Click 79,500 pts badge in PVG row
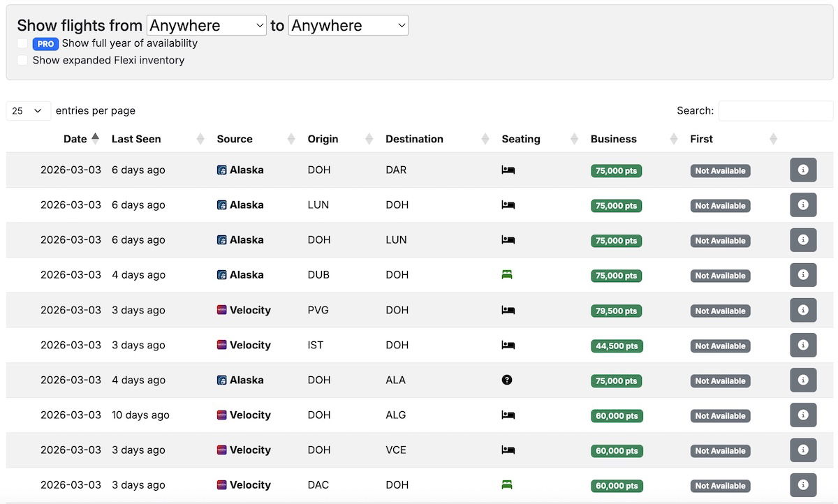Screen dimensions: 838x504 pyautogui.click(x=616, y=311)
